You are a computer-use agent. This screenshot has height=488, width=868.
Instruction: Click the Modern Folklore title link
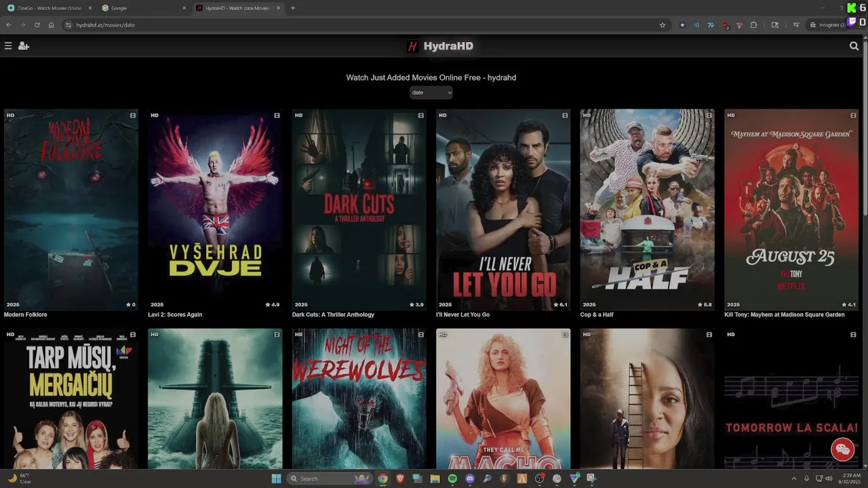[26, 314]
